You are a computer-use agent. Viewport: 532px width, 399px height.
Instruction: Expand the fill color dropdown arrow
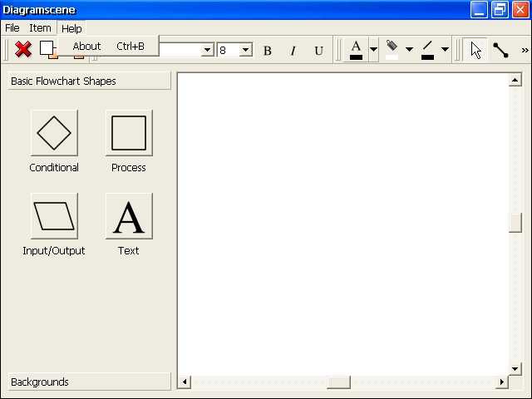409,50
